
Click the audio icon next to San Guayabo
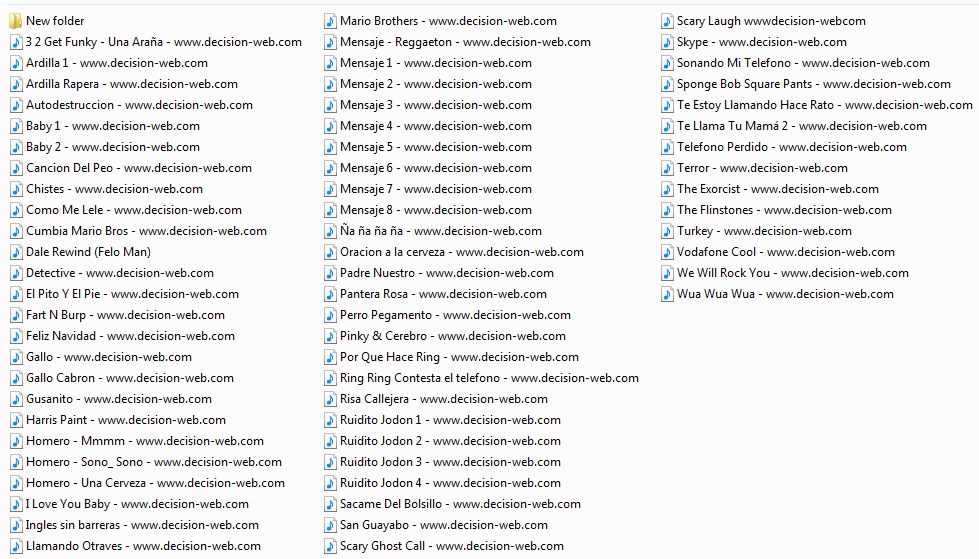pos(330,525)
